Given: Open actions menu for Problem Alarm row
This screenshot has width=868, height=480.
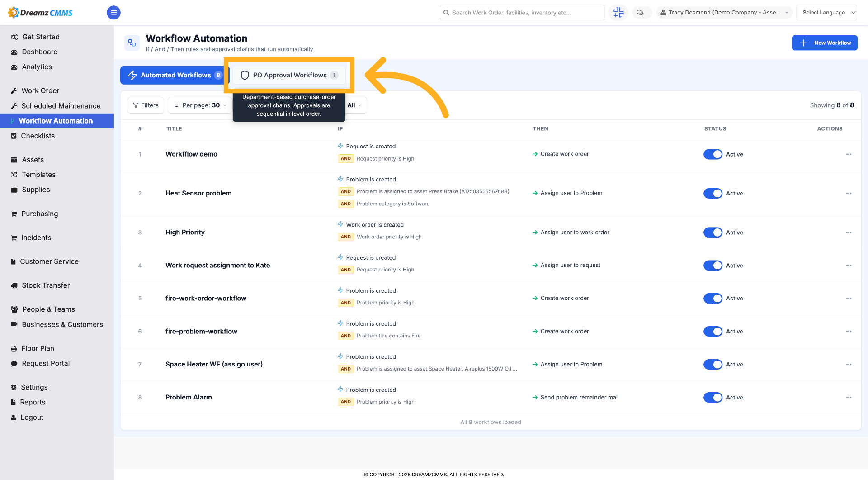Looking at the screenshot, I should [x=849, y=398].
